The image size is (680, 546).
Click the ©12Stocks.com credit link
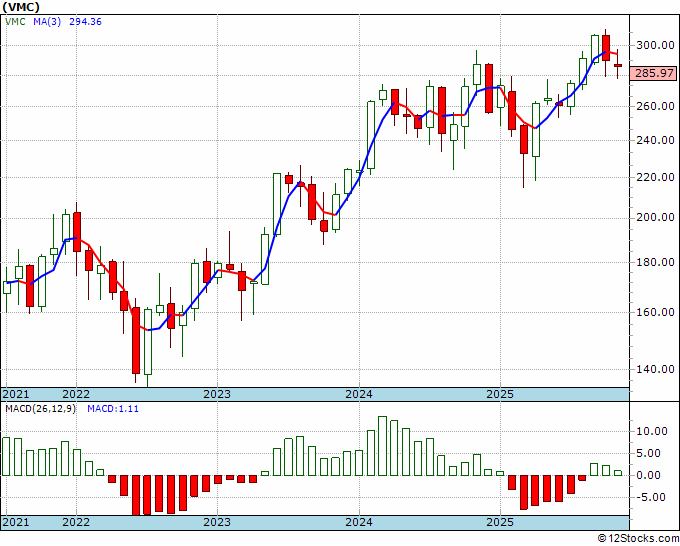[x=638, y=538]
